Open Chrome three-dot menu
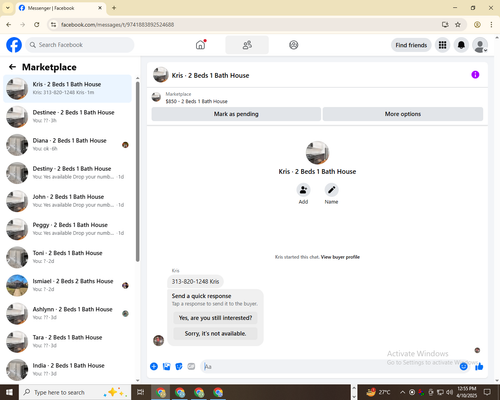 click(491, 24)
